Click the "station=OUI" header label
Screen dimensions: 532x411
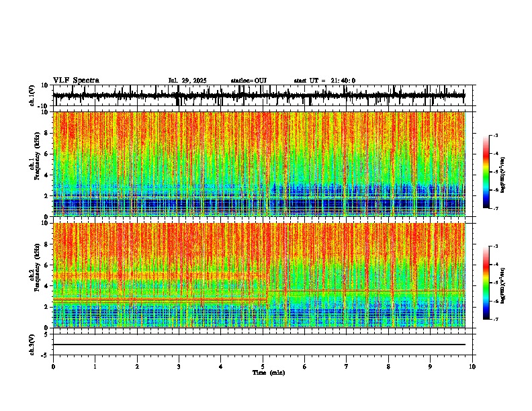click(x=249, y=81)
